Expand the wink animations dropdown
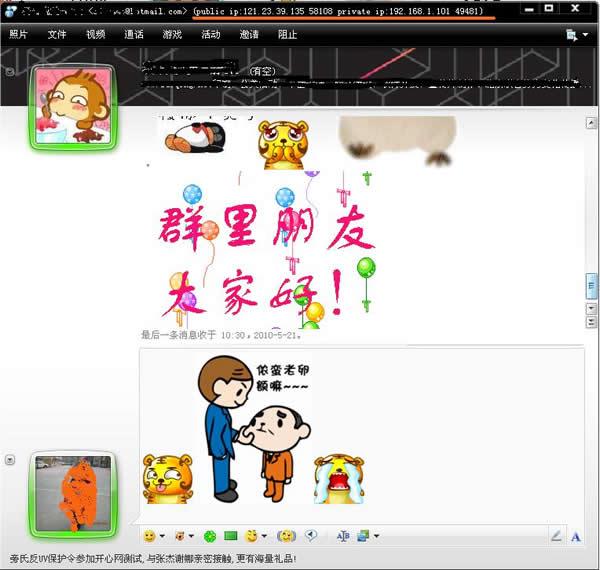Viewport: 600px width, 570px height. tap(266, 537)
